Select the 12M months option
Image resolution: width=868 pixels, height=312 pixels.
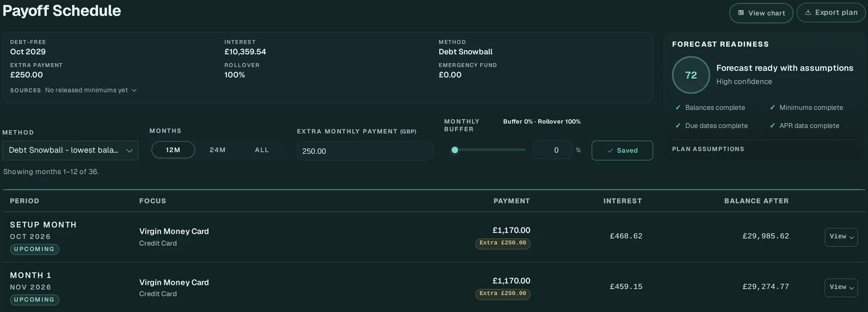173,150
